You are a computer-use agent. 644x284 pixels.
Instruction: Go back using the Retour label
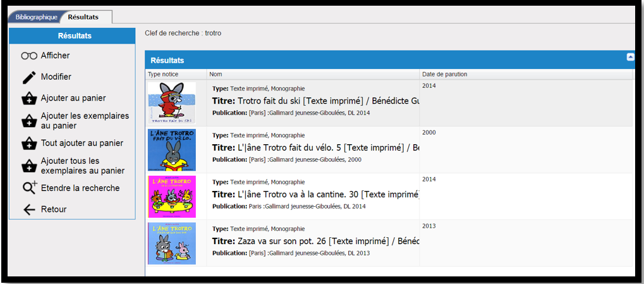pyautogui.click(x=54, y=209)
